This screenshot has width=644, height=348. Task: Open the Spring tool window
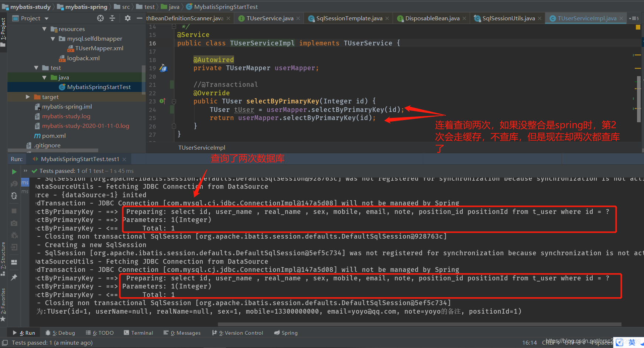pos(286,333)
